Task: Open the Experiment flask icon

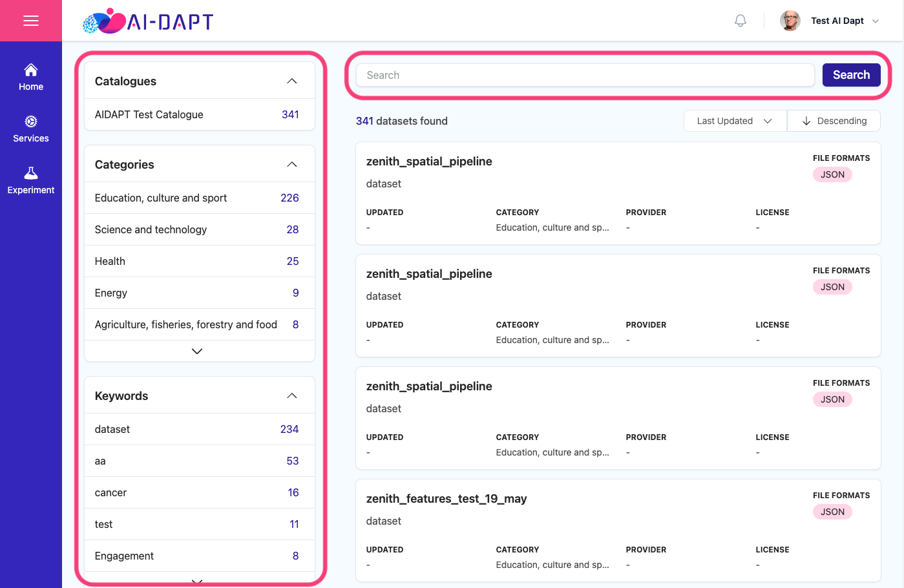Action: pos(31,173)
